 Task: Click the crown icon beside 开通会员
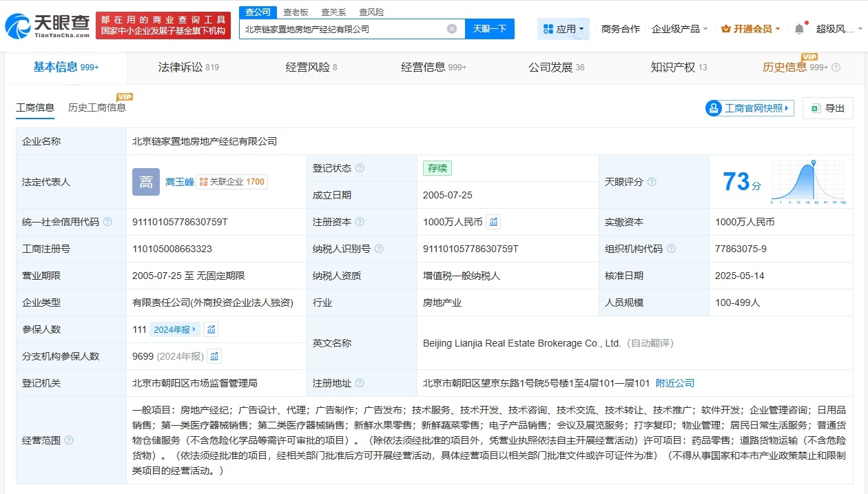727,28
